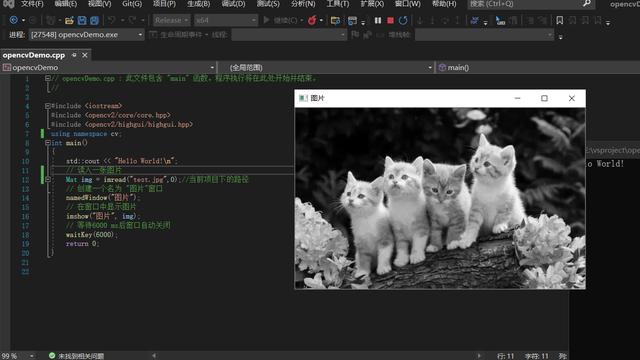The width and height of the screenshot is (640, 360).
Task: Click the std::cout Hello World line
Action: [x=122, y=161]
